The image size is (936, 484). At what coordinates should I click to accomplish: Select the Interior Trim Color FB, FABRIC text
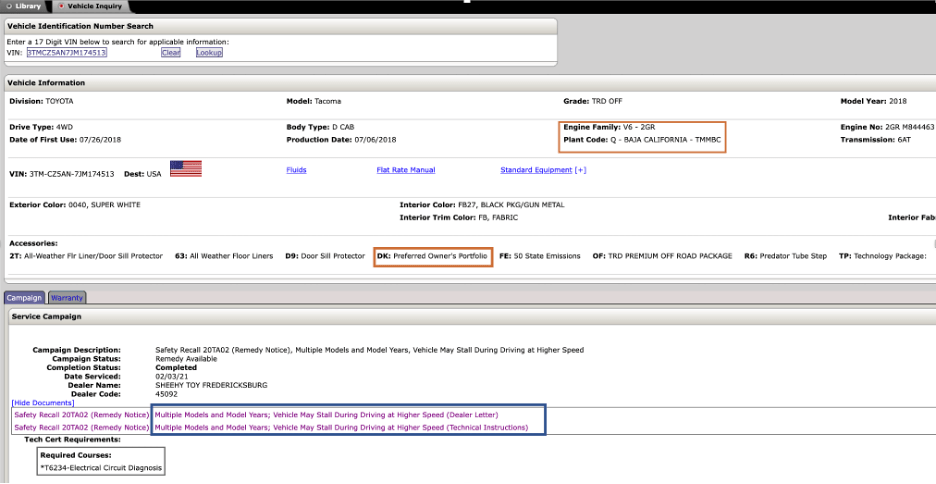coord(458,218)
